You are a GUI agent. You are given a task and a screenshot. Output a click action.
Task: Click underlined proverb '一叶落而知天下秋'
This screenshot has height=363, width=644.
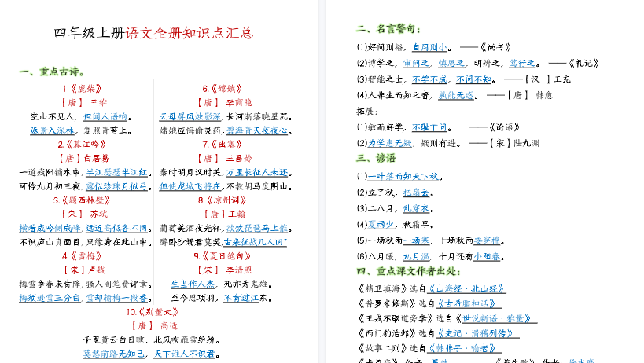tap(403, 176)
